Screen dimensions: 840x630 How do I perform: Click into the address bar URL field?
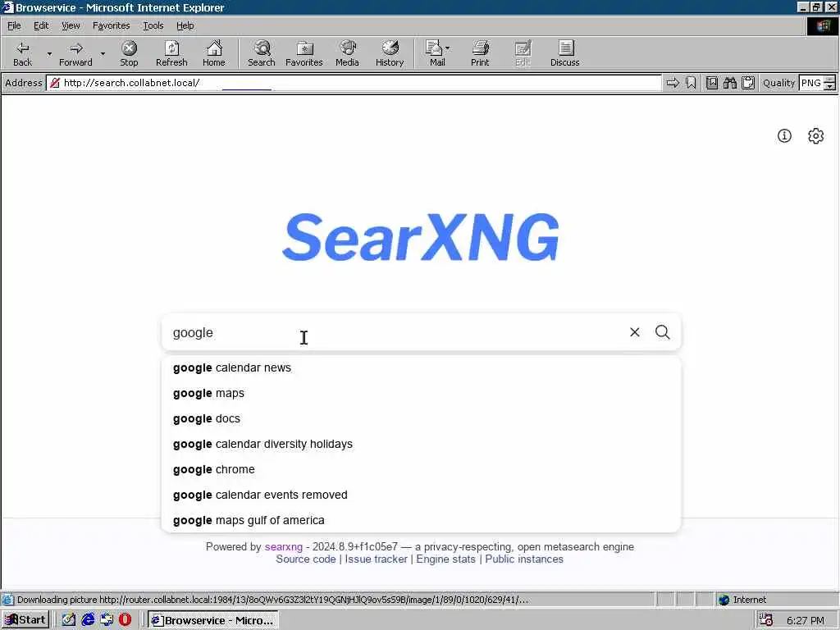354,83
